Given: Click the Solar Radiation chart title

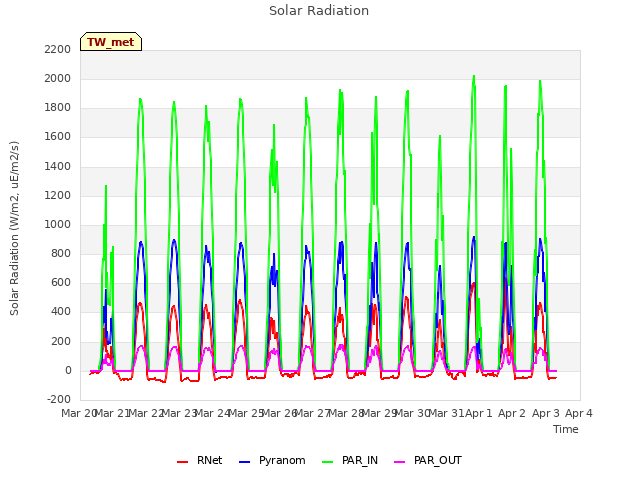Looking at the screenshot, I should pos(319,11).
